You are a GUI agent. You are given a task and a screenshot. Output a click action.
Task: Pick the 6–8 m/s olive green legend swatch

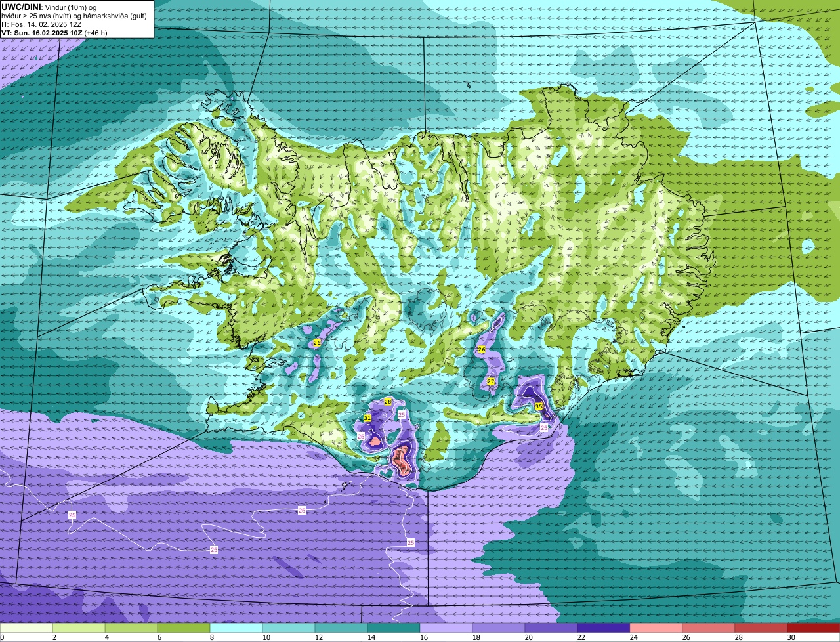(184, 628)
